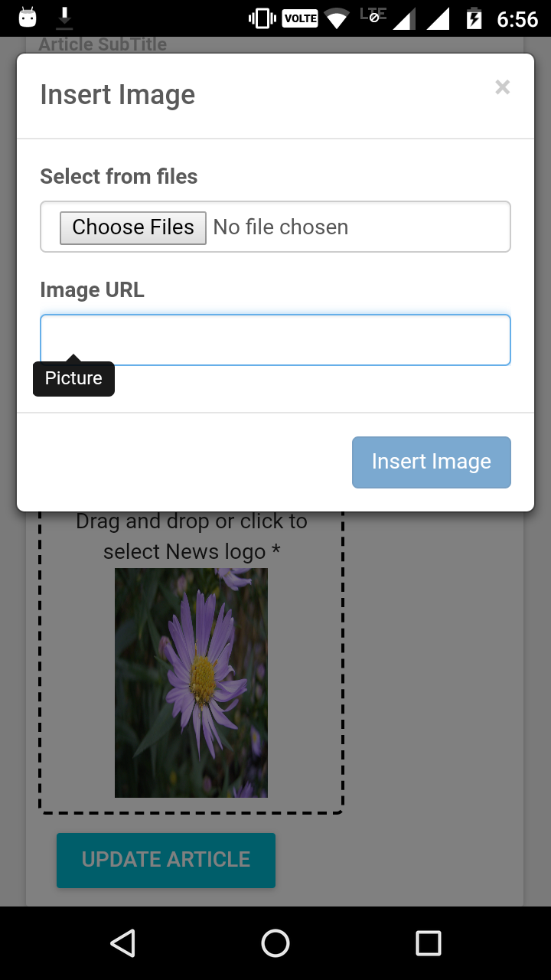Dismiss the Insert Image dialog with X

pyautogui.click(x=502, y=87)
